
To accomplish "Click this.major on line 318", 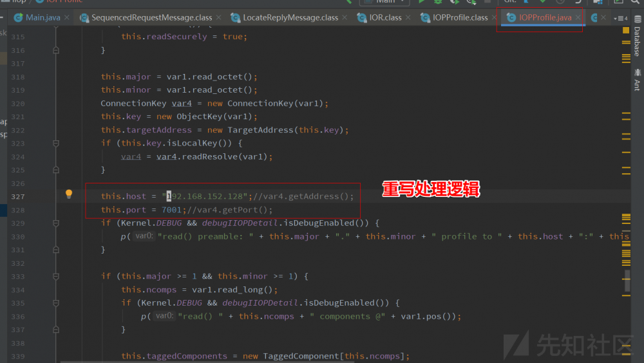I will click(x=126, y=77).
